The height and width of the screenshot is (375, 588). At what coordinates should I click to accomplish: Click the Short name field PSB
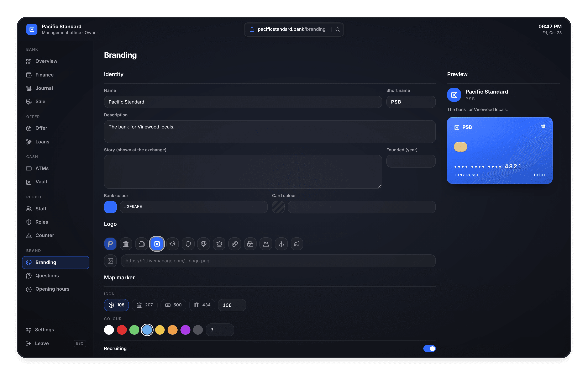411,102
